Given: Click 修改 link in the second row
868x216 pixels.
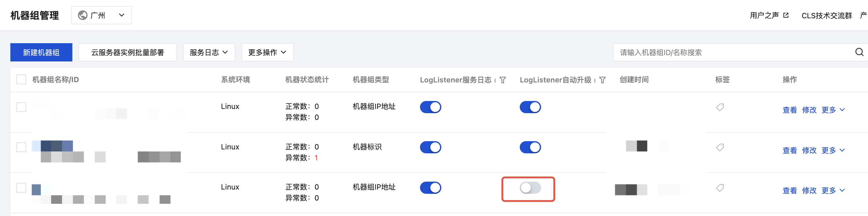Looking at the screenshot, I should [x=809, y=150].
